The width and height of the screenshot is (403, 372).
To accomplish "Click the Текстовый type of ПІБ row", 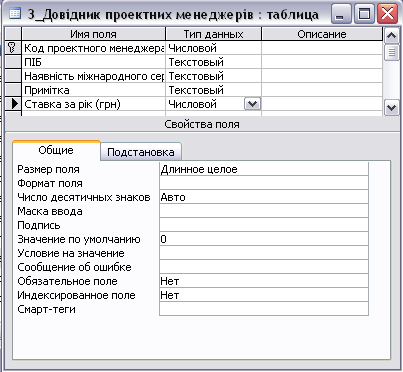I will [x=213, y=62].
